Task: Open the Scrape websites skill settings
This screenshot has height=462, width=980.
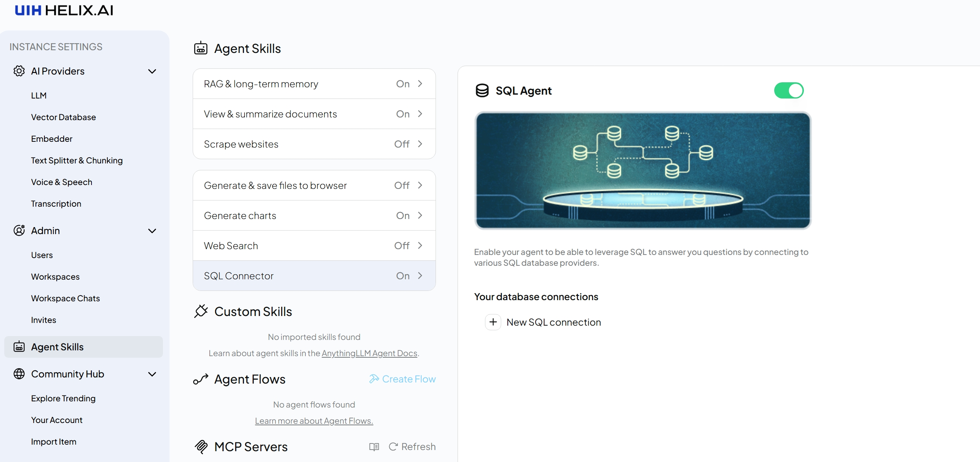Action: (x=314, y=144)
